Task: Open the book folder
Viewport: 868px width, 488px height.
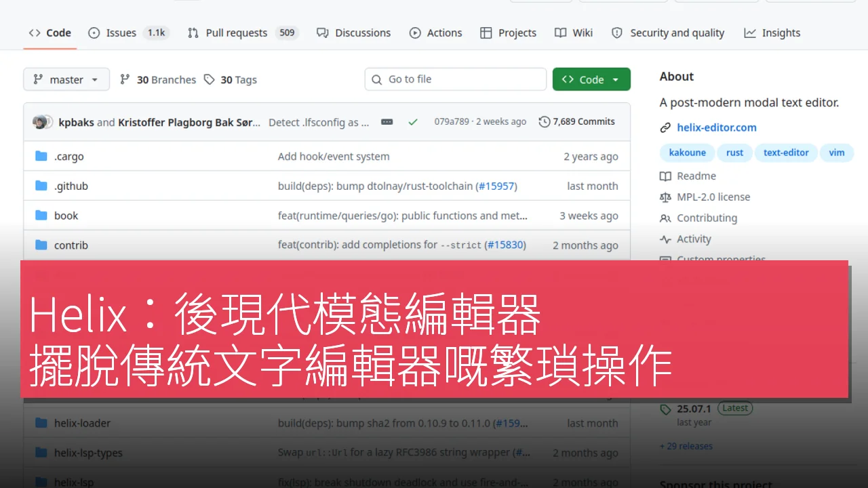Action: pyautogui.click(x=66, y=216)
